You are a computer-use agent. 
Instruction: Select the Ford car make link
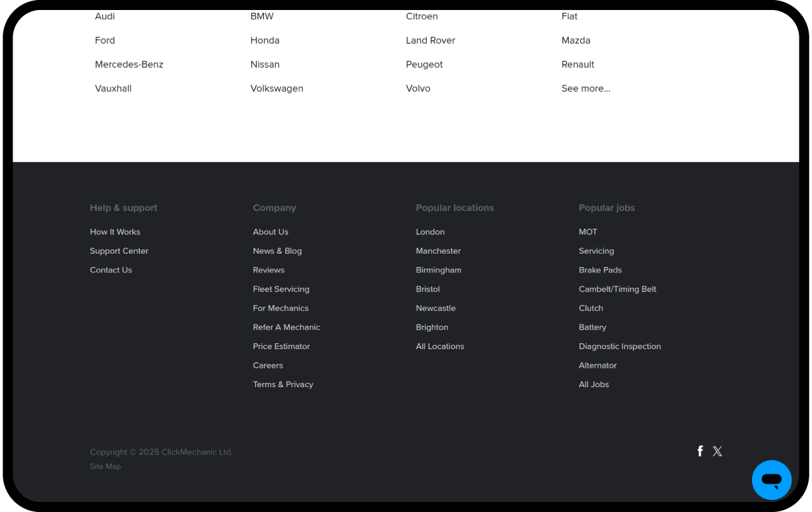pyautogui.click(x=105, y=40)
